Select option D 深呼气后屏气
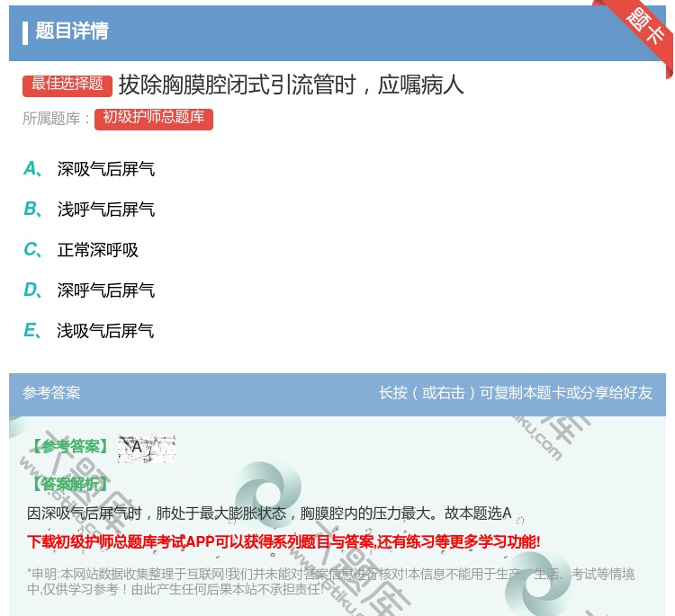Image resolution: width=675 pixels, height=616 pixels. [x=89, y=290]
